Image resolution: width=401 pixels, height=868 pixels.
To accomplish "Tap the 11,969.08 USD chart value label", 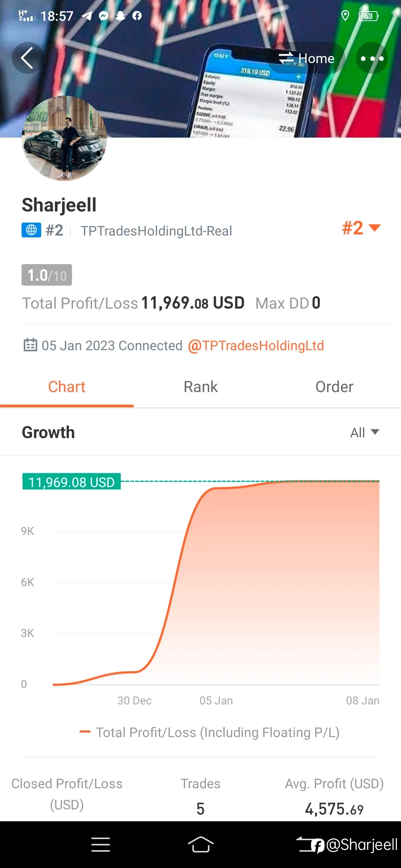I will click(x=72, y=482).
